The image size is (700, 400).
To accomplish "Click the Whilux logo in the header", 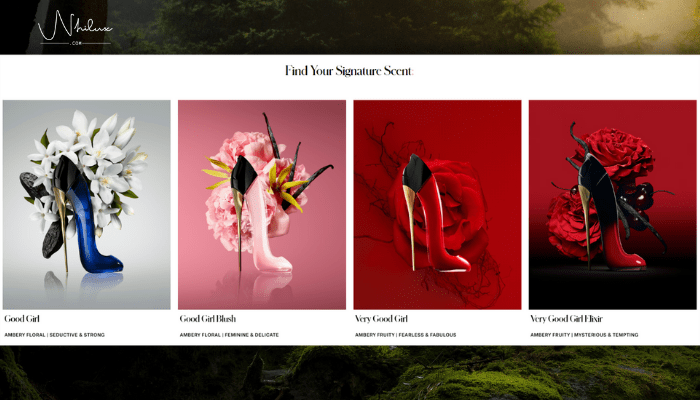I will point(75,28).
